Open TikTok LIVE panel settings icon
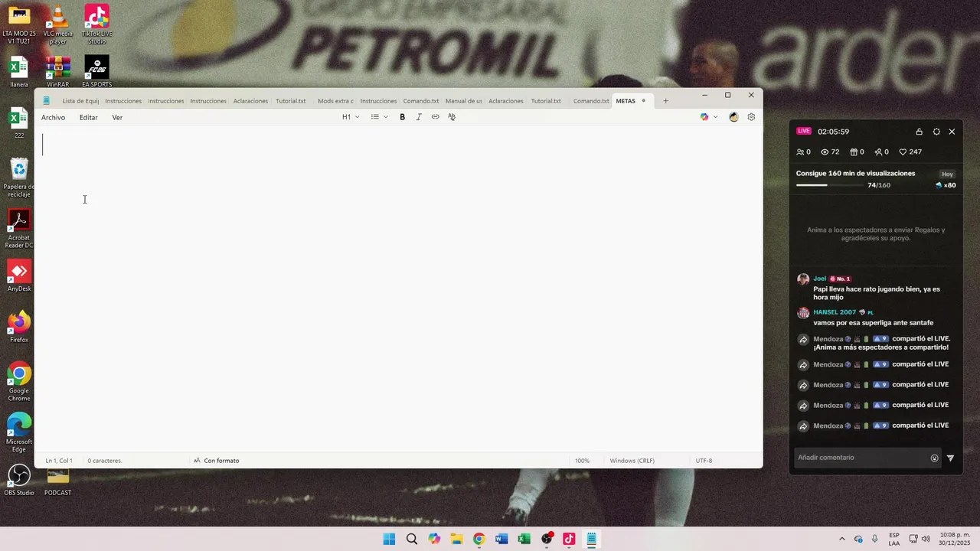The width and height of the screenshot is (980, 551). click(936, 132)
